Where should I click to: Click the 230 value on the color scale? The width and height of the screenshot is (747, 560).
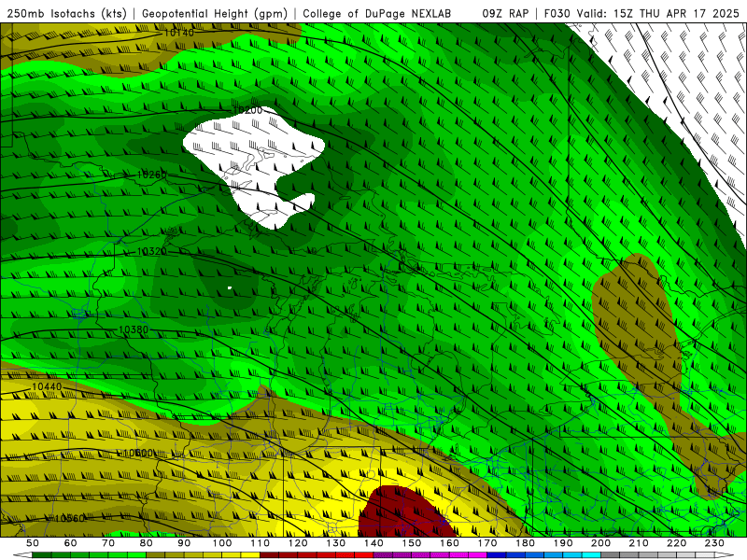click(x=714, y=543)
